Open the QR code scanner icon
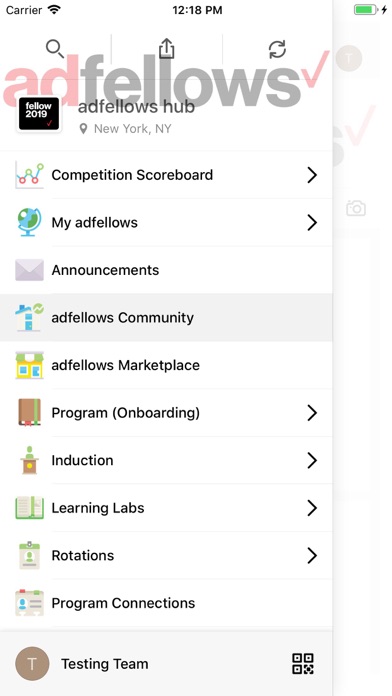This screenshot has height=696, width=392. pyautogui.click(x=303, y=664)
